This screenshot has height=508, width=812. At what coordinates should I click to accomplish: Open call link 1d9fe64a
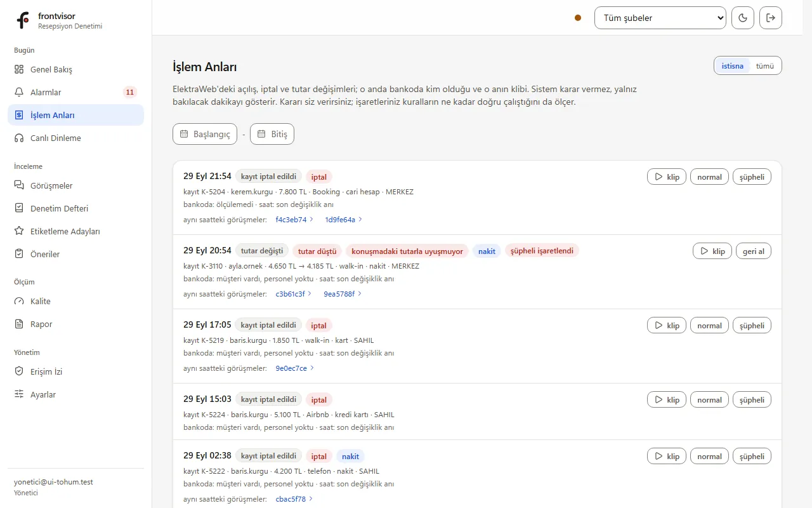[344, 220]
